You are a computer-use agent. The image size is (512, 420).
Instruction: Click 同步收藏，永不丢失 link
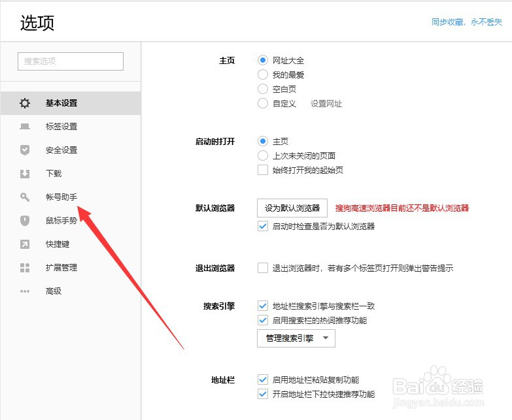[x=467, y=22]
